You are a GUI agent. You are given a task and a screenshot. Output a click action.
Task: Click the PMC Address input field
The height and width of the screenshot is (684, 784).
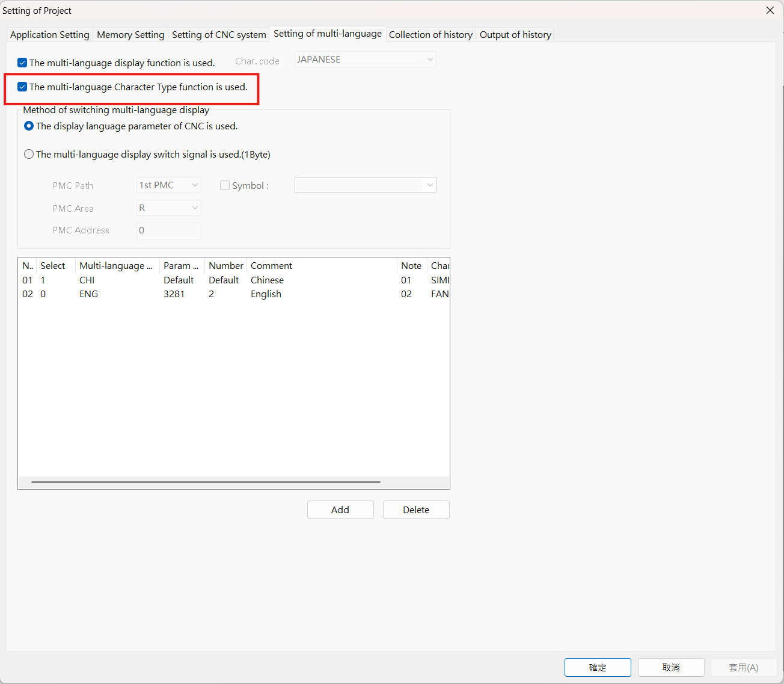coord(169,230)
